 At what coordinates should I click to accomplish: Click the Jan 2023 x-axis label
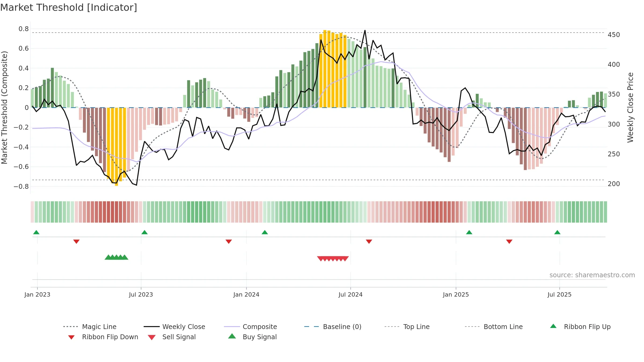pyautogui.click(x=37, y=294)
